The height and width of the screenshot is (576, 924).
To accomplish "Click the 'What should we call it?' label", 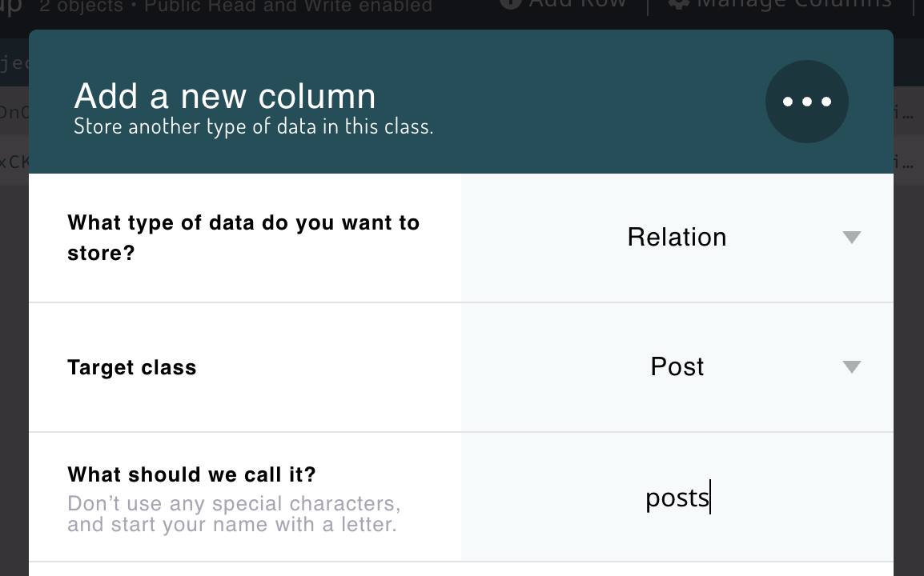I will [191, 474].
